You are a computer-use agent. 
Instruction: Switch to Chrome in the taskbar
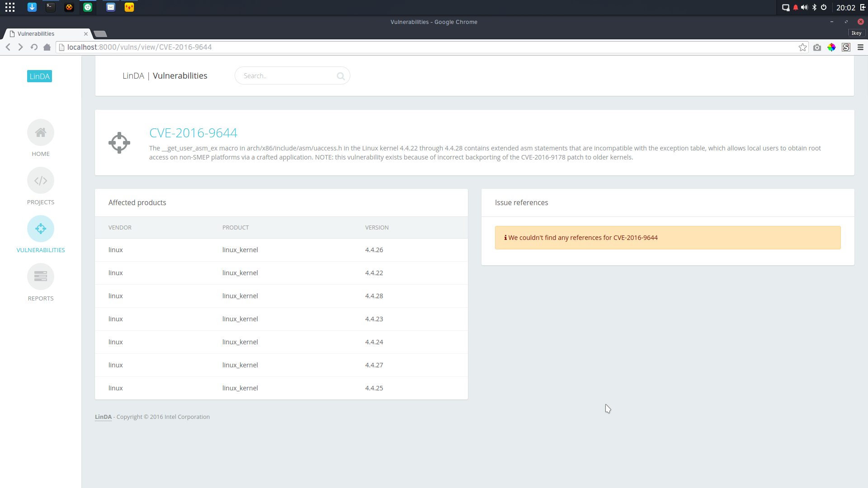(88, 7)
